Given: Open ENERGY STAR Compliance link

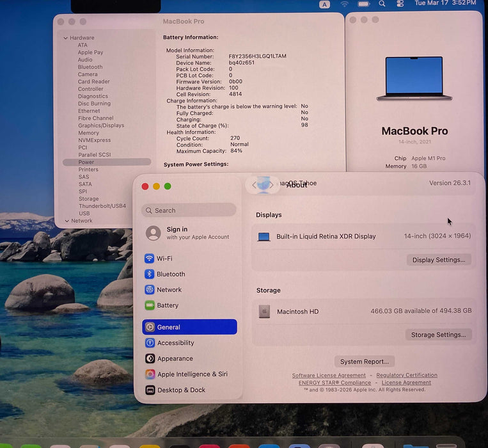Looking at the screenshot, I should [335, 383].
